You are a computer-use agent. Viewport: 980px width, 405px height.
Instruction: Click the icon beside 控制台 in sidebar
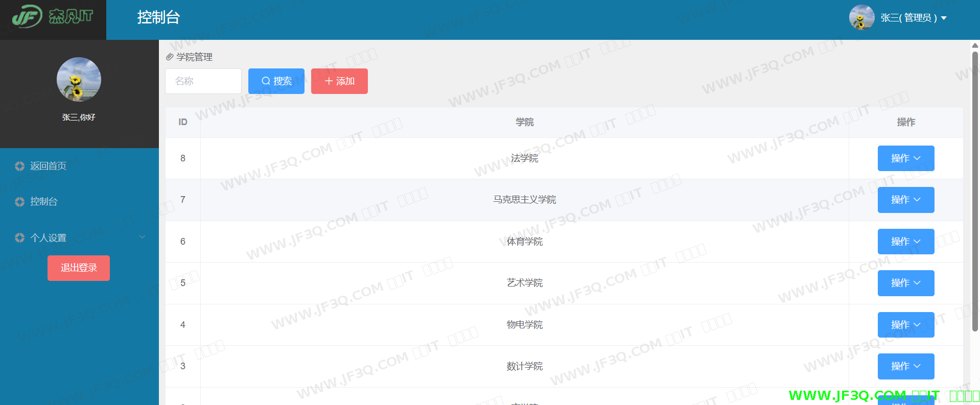coord(20,202)
